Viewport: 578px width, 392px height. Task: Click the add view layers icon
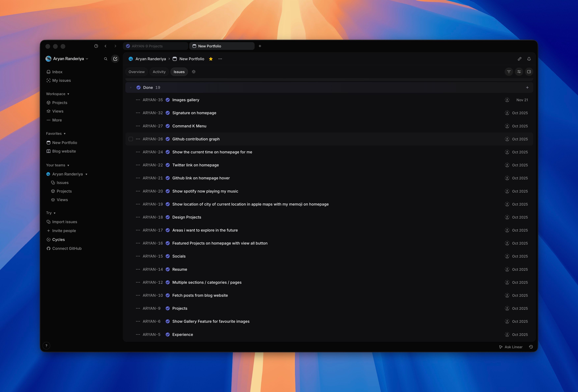(x=194, y=72)
